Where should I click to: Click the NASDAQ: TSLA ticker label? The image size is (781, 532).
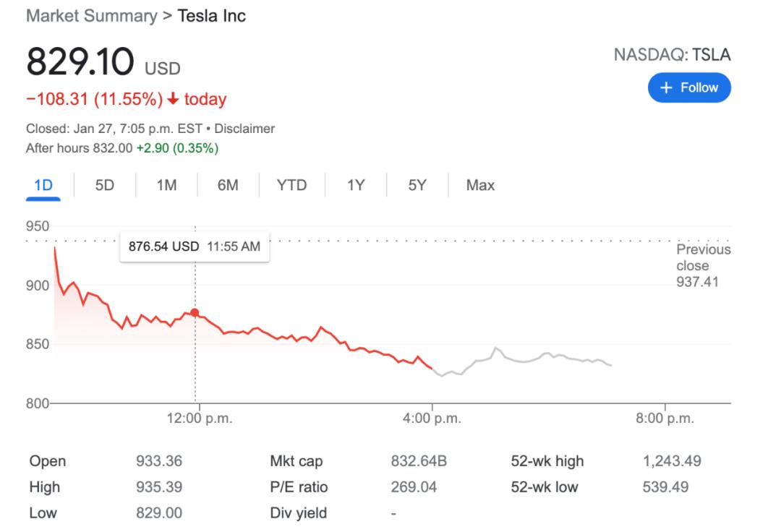point(673,56)
